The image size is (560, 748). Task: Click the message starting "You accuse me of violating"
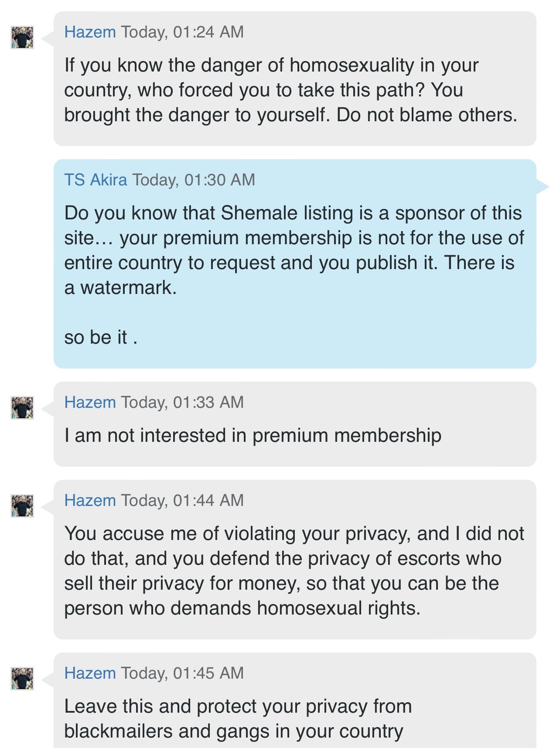pyautogui.click(x=294, y=570)
